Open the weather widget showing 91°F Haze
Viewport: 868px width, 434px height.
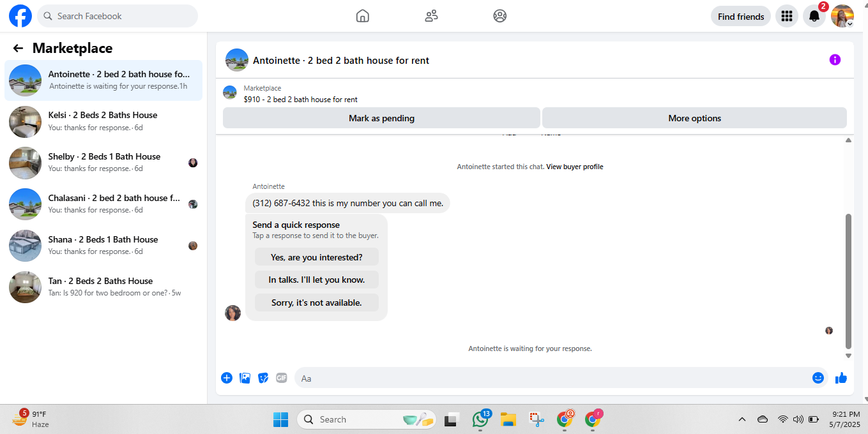click(31, 419)
